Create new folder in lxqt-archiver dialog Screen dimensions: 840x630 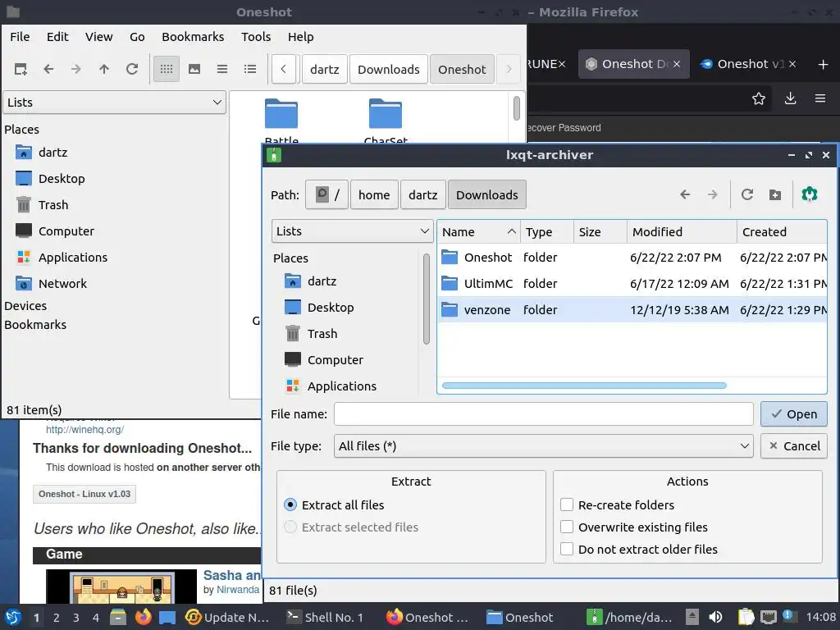[775, 194]
